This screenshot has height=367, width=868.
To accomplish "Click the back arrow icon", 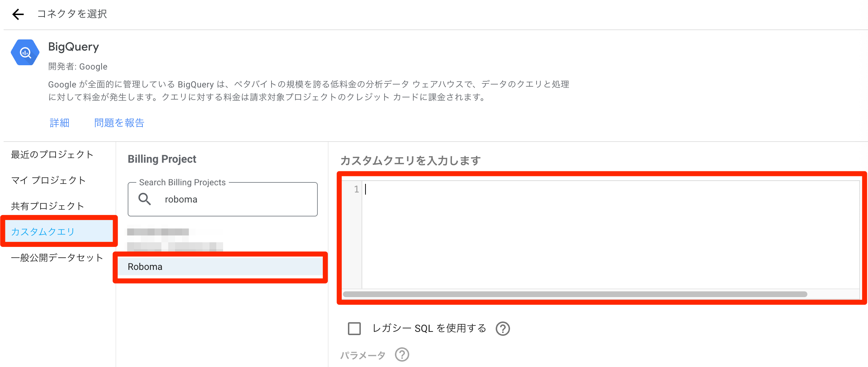I will click(18, 14).
